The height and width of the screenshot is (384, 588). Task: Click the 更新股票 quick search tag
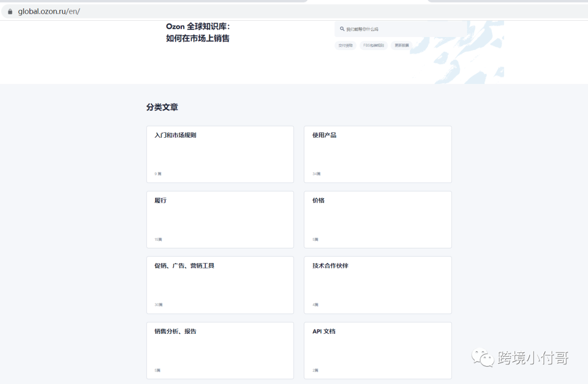coord(402,45)
